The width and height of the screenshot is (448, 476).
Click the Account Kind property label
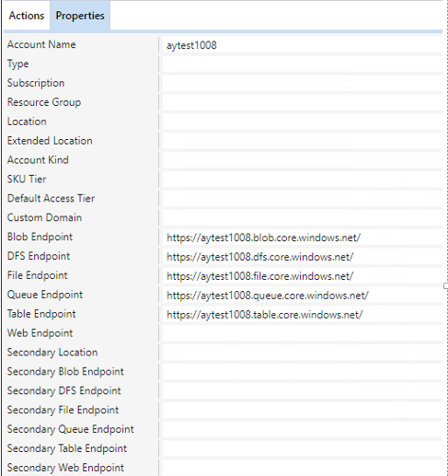click(38, 160)
